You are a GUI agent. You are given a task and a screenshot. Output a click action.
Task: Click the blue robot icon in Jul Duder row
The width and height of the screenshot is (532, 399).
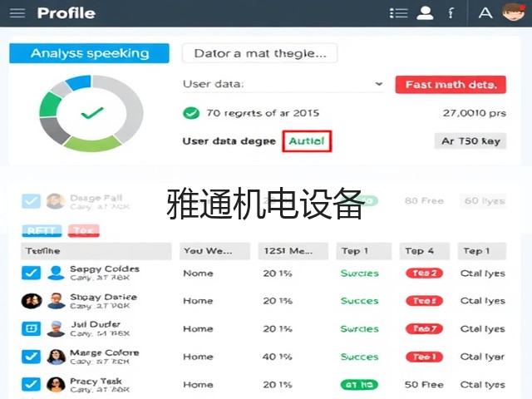click(x=32, y=328)
